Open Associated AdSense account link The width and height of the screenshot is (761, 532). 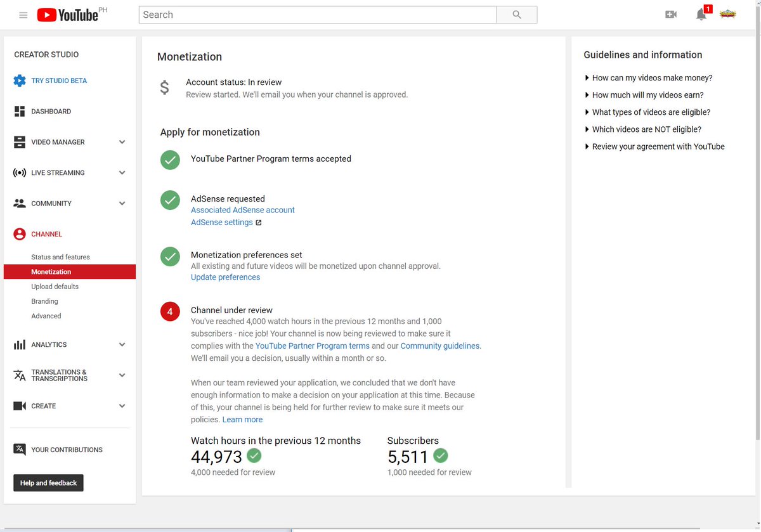click(243, 210)
